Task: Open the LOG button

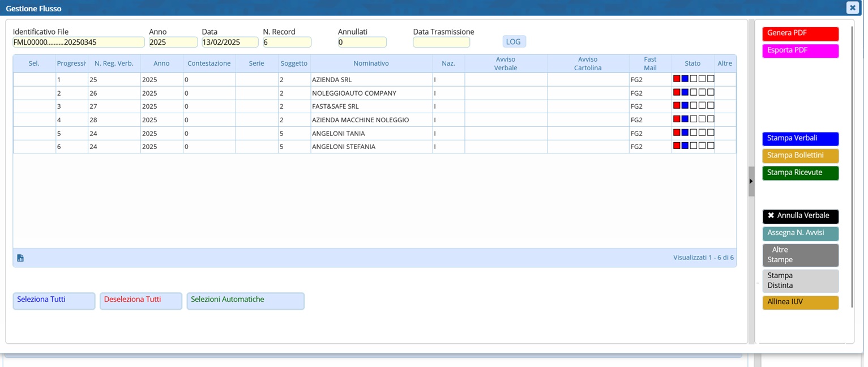Action: click(514, 42)
